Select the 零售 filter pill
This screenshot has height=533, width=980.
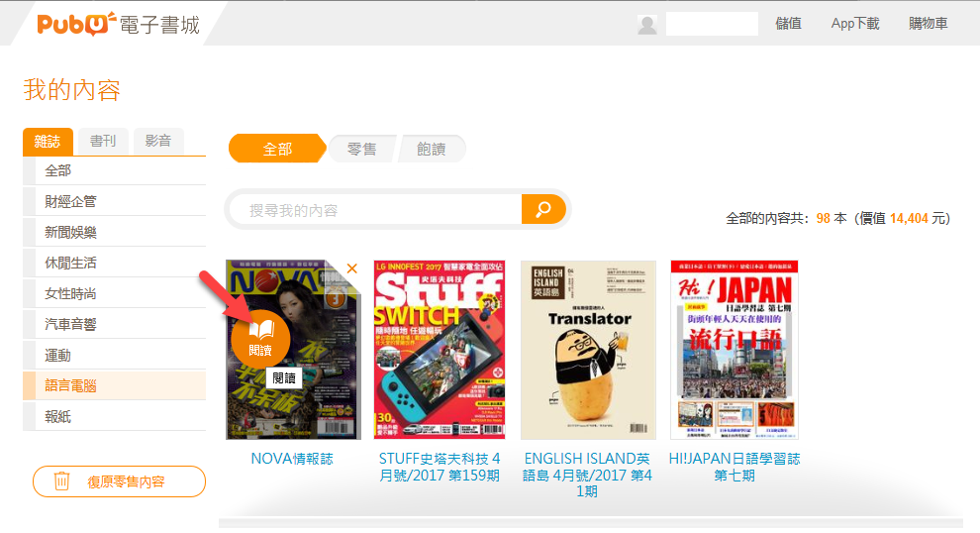362,149
